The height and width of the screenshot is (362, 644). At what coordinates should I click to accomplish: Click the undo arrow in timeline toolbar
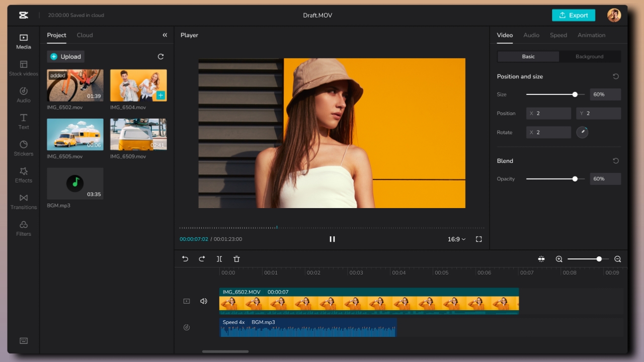click(x=185, y=259)
